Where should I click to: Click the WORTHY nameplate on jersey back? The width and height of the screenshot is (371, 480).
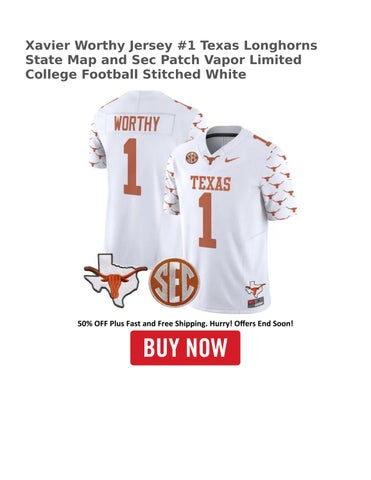(136, 124)
